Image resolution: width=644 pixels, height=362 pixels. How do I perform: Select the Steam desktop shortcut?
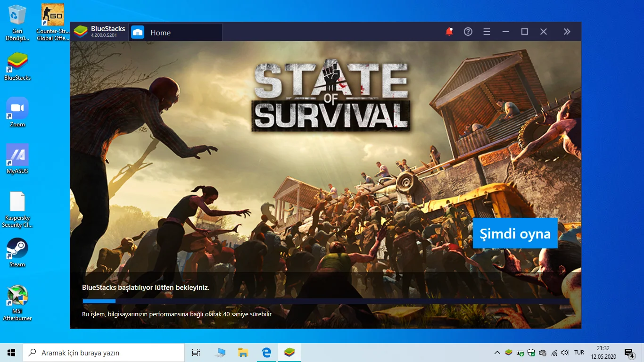(x=17, y=253)
